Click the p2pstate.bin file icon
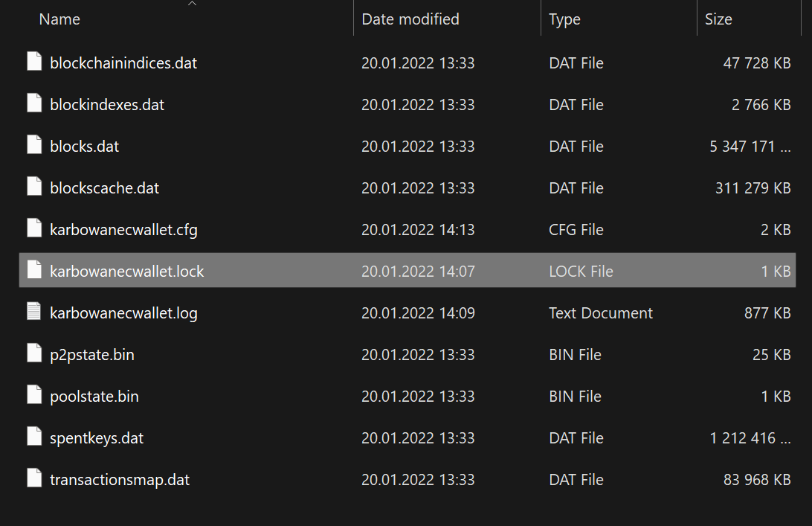The width and height of the screenshot is (812, 526). tap(34, 353)
